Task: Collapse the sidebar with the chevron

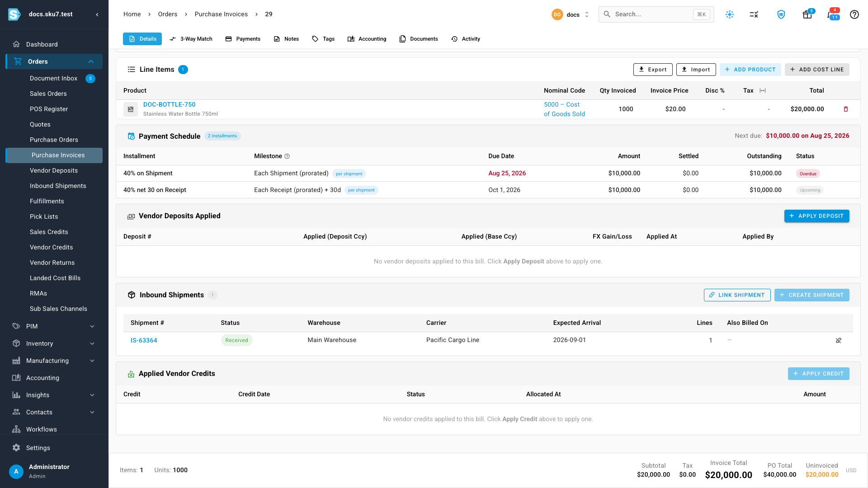Action: (x=97, y=14)
